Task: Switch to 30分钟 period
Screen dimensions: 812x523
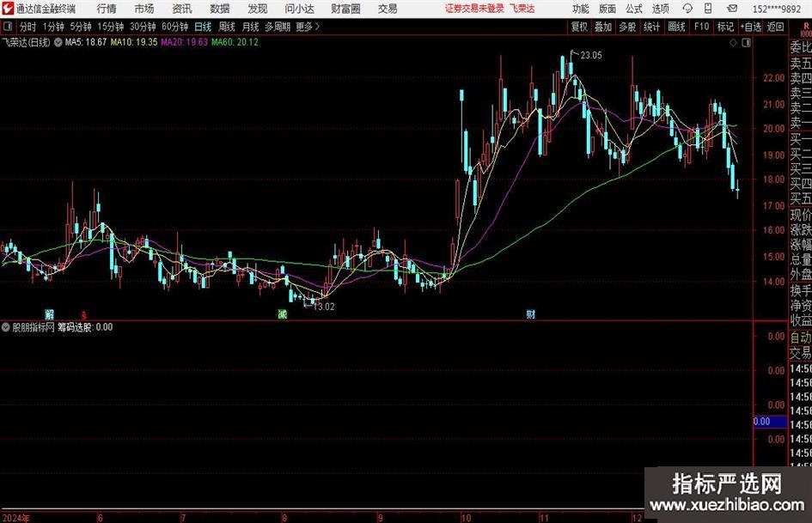Action: [x=143, y=27]
